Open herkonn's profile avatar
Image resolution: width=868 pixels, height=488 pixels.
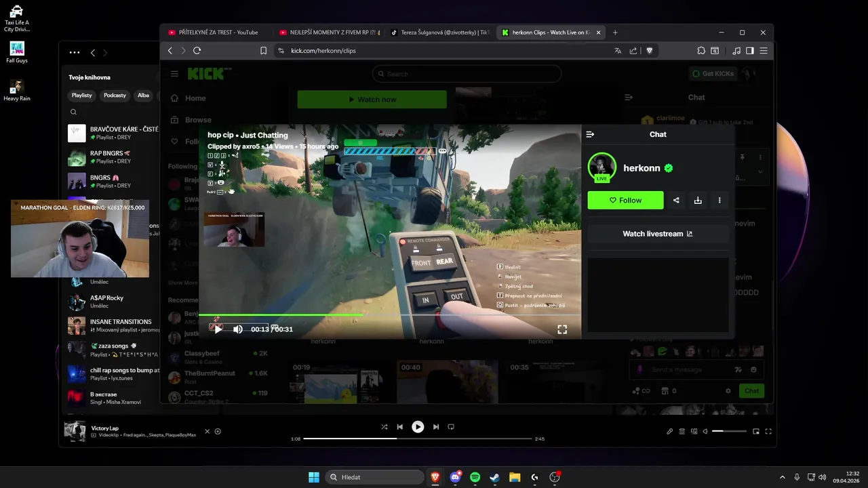click(x=601, y=167)
